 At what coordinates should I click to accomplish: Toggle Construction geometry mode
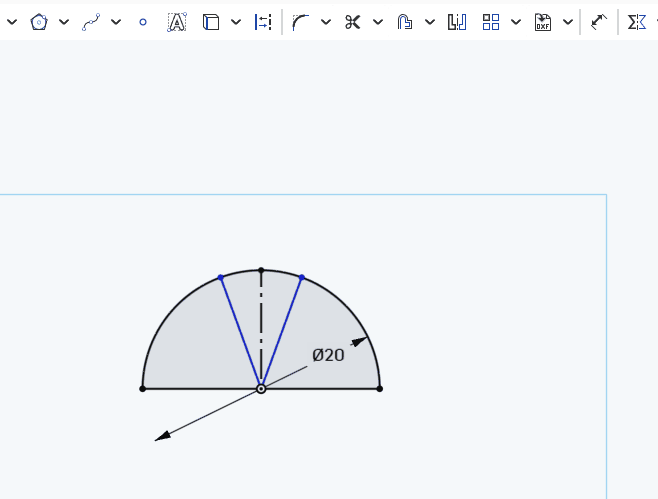(x=262, y=22)
